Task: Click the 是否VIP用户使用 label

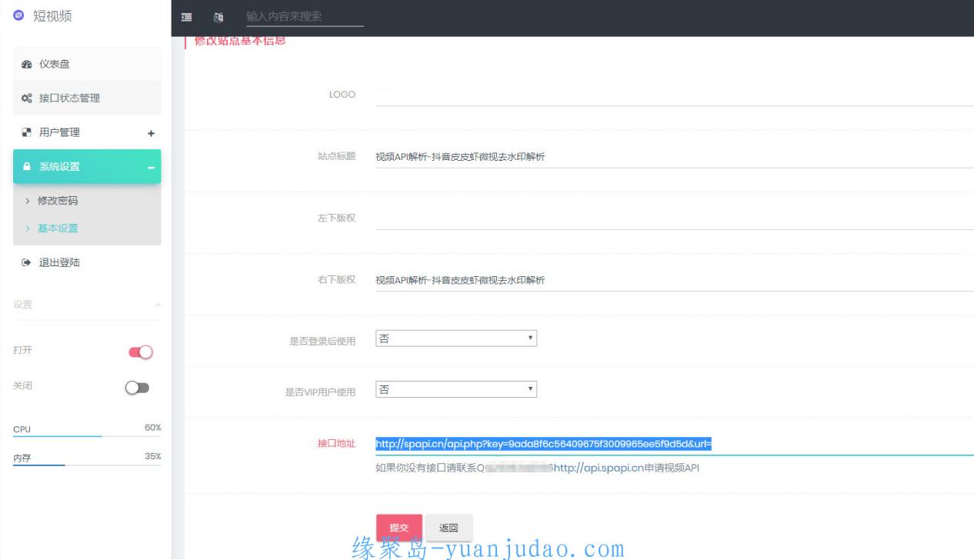Action: point(321,392)
